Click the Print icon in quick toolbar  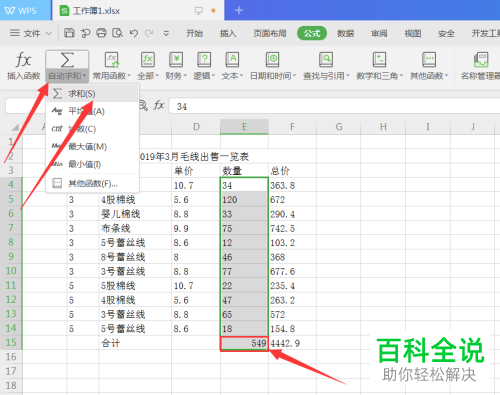click(101, 33)
